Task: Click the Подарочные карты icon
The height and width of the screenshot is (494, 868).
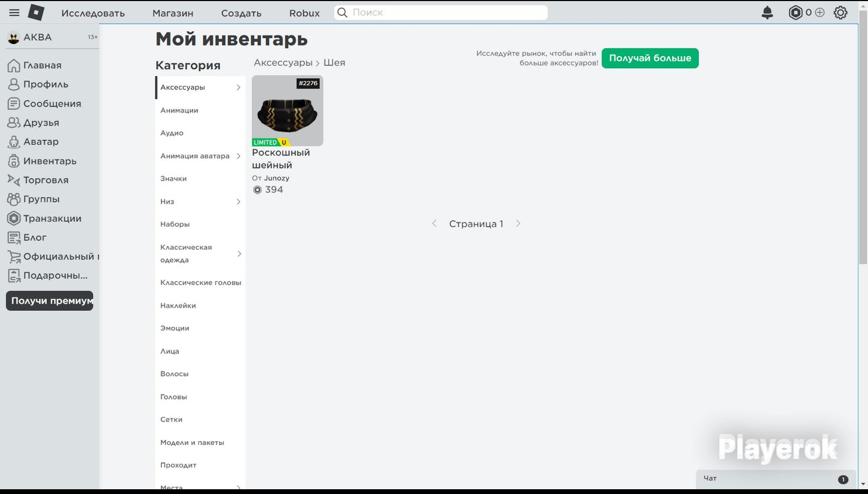Action: 14,276
